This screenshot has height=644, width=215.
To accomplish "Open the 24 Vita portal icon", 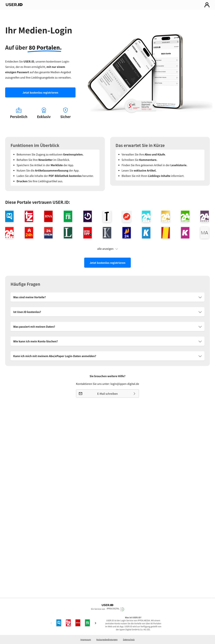I will (146, 217).
